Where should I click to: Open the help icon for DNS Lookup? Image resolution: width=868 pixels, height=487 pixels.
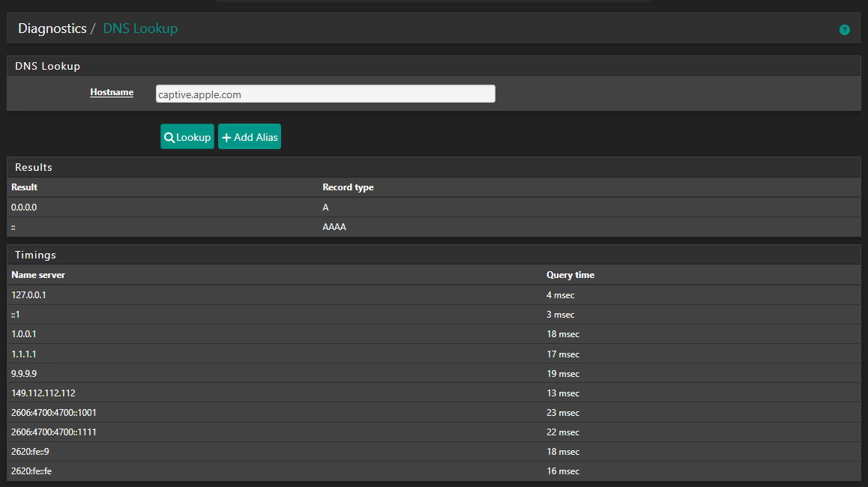tap(844, 30)
